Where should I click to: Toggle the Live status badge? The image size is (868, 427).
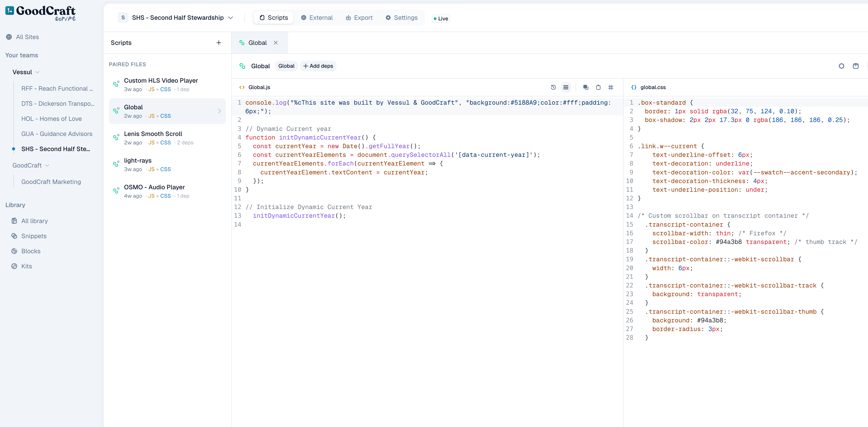pyautogui.click(x=441, y=18)
